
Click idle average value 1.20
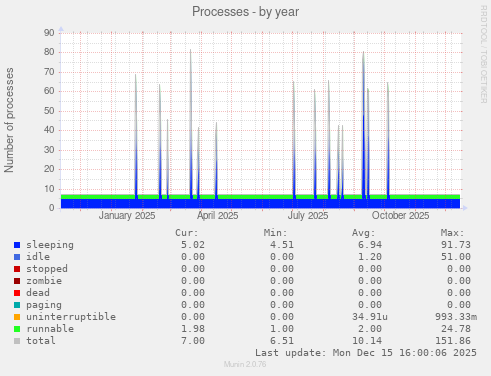coord(370,257)
